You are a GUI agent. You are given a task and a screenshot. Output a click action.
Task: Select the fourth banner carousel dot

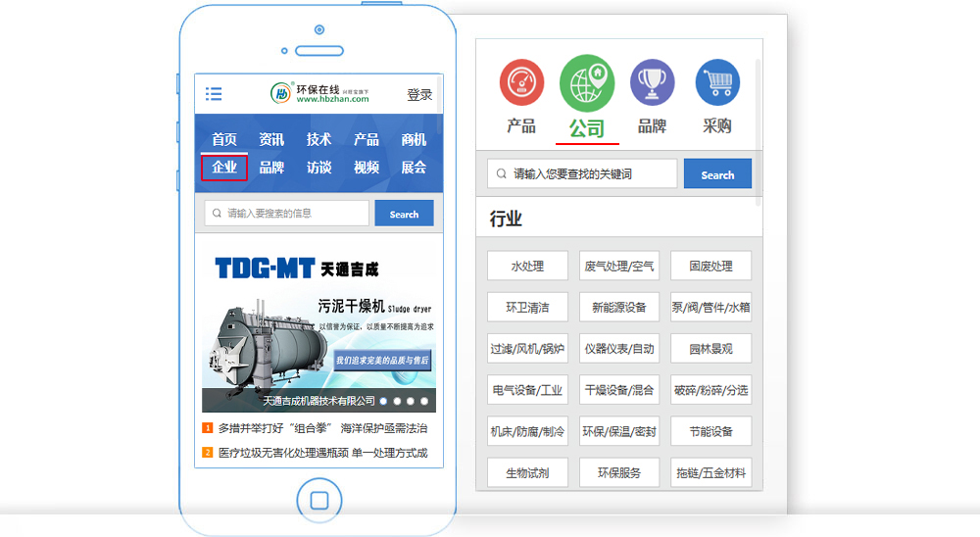(x=424, y=402)
